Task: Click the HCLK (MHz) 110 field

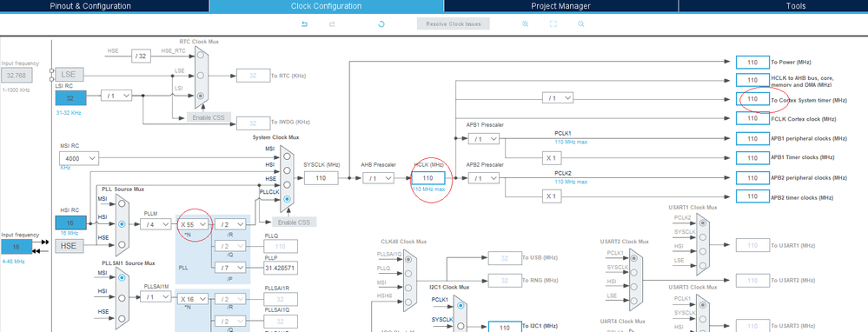Action: pyautogui.click(x=427, y=178)
